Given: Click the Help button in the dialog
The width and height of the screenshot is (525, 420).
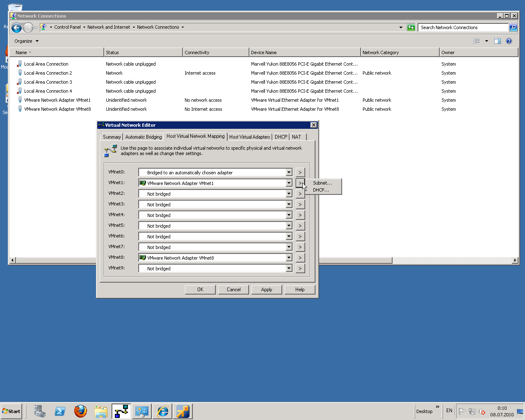Looking at the screenshot, I should tap(300, 290).
